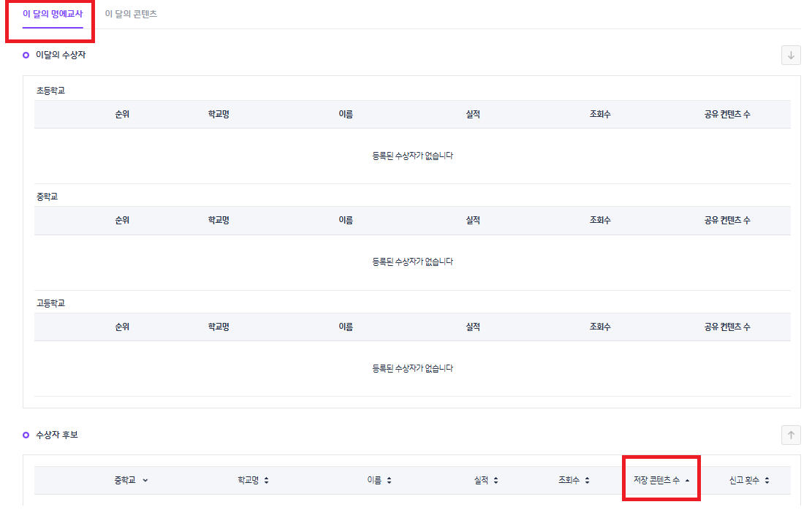Viewport: 812px width, 518px height.
Task: Click 순위 header in the 초등학교 table
Action: tap(122, 115)
